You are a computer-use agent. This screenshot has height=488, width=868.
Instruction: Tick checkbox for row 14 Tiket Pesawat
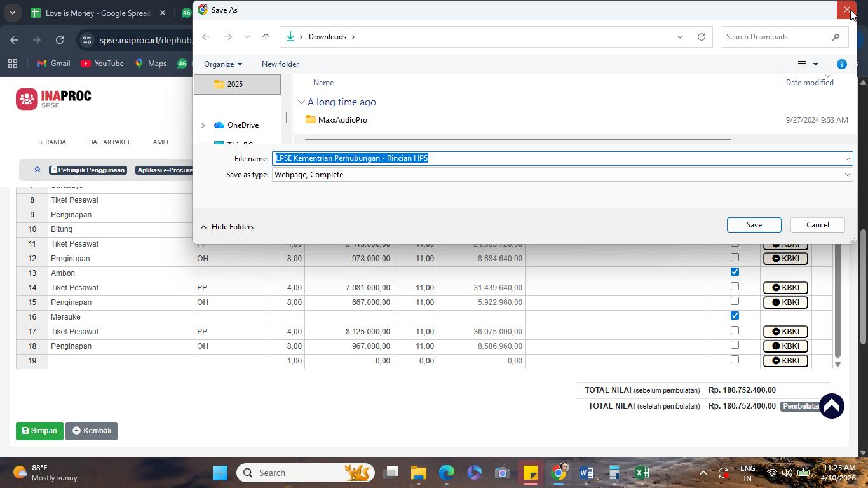(x=735, y=287)
